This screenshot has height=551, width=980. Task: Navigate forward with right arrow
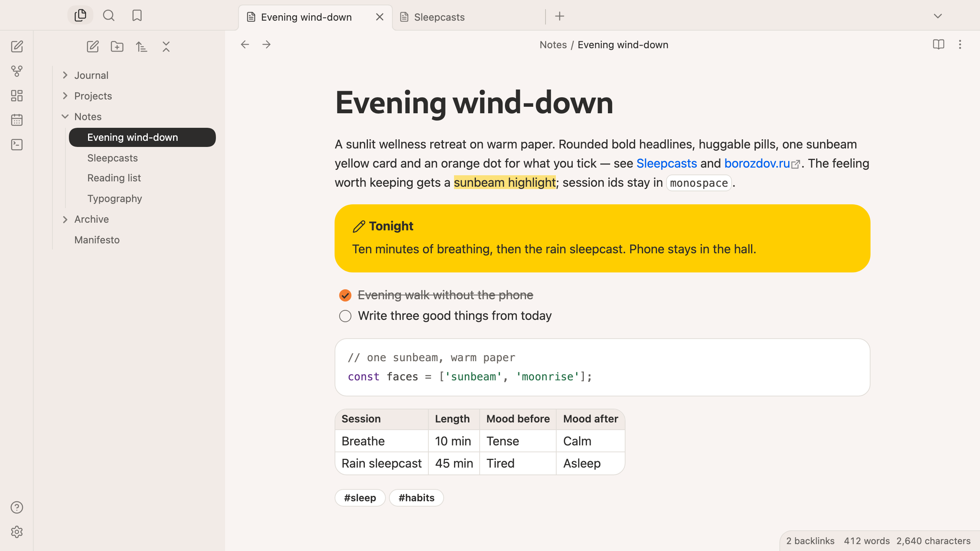266,44
